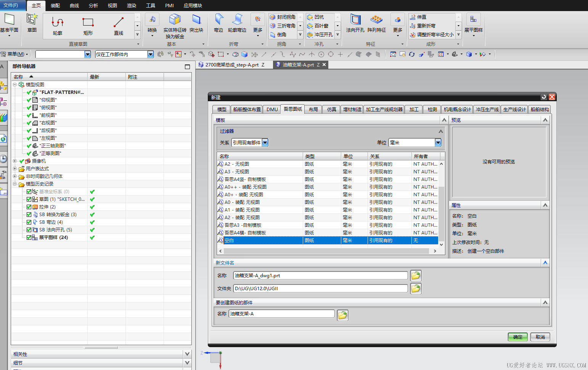This screenshot has height=370, width=588.
Task: Select the 百叶窗 louver tool
Action: point(318,26)
